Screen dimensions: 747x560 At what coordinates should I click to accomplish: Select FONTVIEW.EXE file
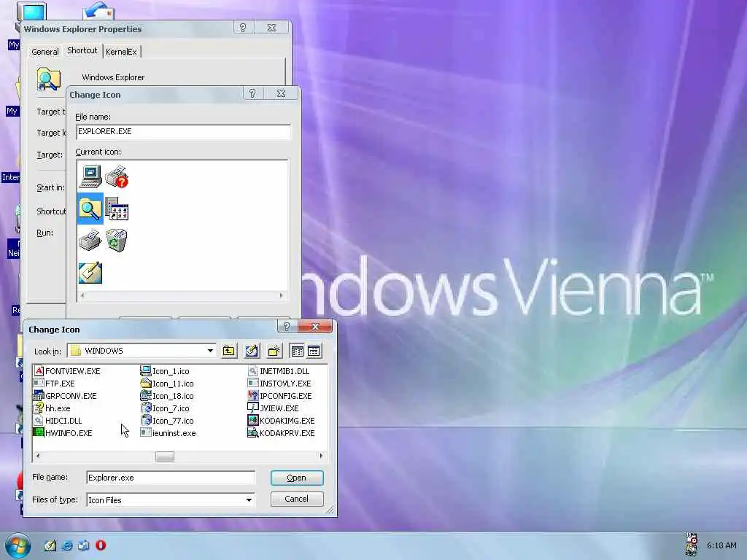pyautogui.click(x=67, y=371)
